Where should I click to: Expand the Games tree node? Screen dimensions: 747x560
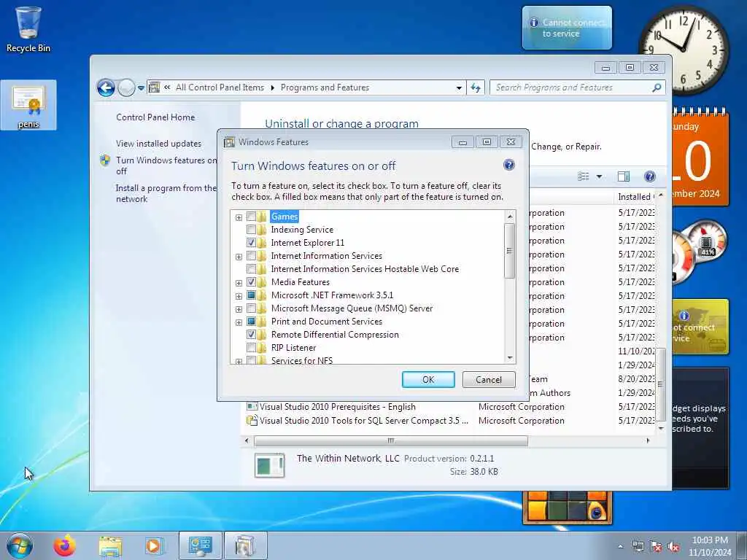pos(239,217)
